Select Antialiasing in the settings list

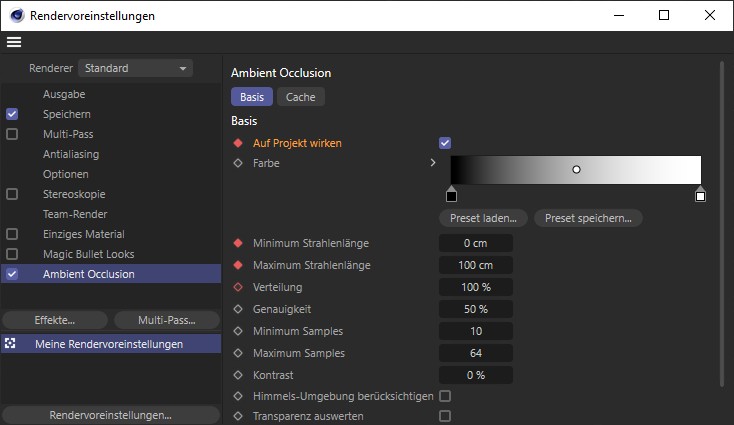(71, 154)
